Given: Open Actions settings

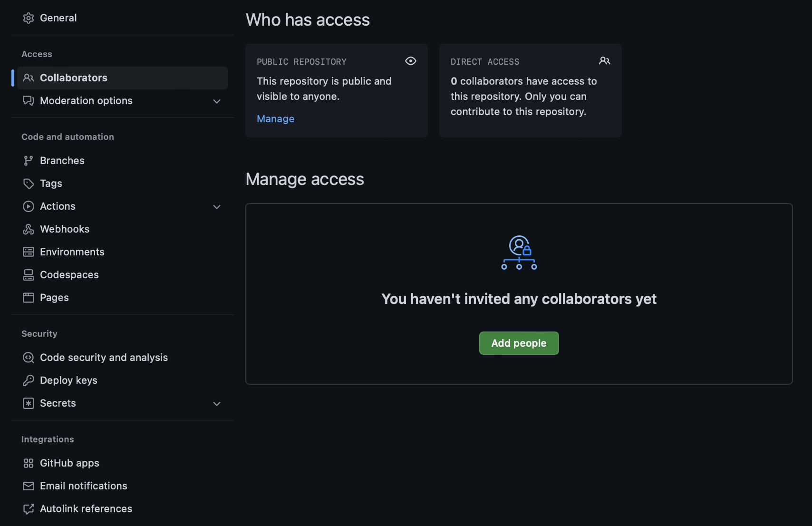Looking at the screenshot, I should (x=123, y=206).
